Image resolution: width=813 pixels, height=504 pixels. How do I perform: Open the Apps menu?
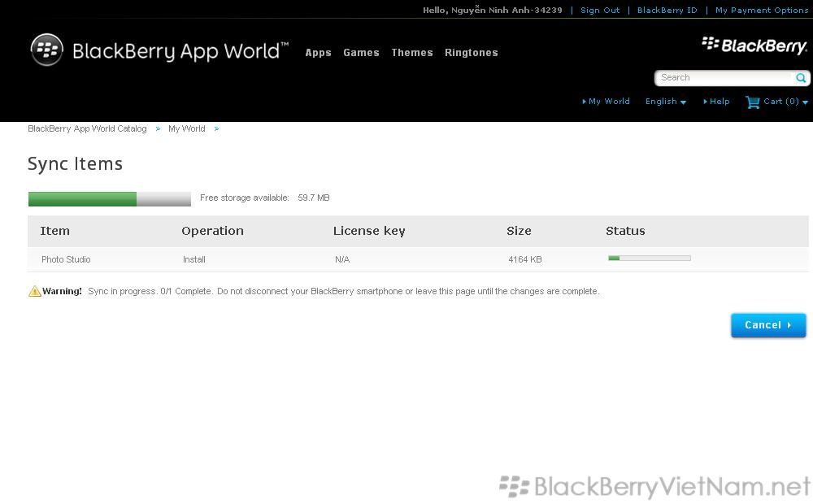[x=319, y=52]
